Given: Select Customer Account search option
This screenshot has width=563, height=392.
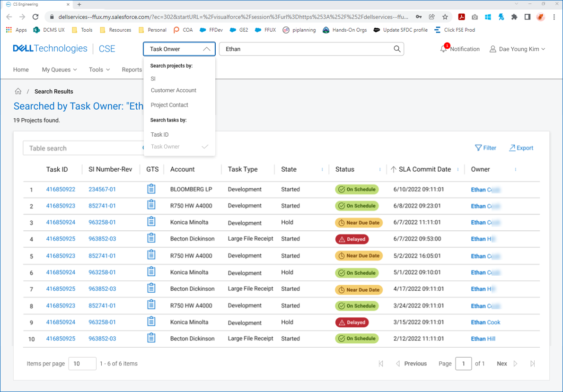Looking at the screenshot, I should pos(173,90).
